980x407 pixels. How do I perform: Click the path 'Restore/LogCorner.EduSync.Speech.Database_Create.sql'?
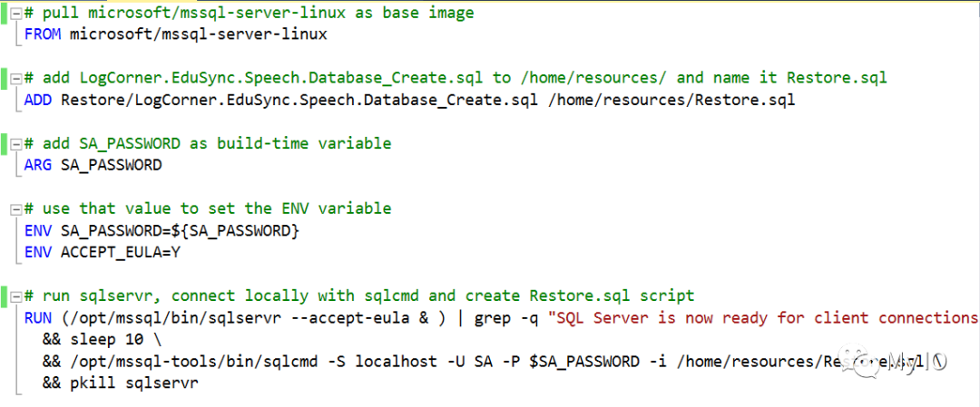coord(299,100)
